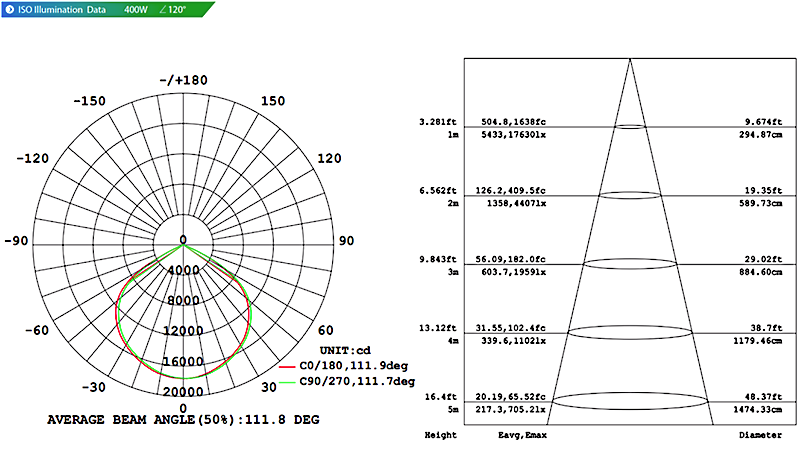
Task: Select the 'ISO Illumination Data' header text
Action: (x=62, y=9)
